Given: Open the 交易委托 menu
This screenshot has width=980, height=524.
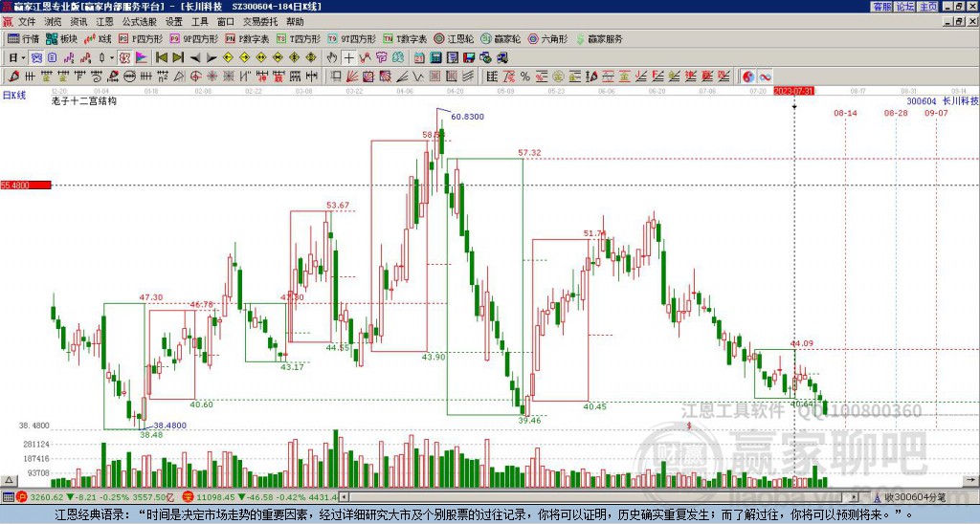Looking at the screenshot, I should [260, 22].
